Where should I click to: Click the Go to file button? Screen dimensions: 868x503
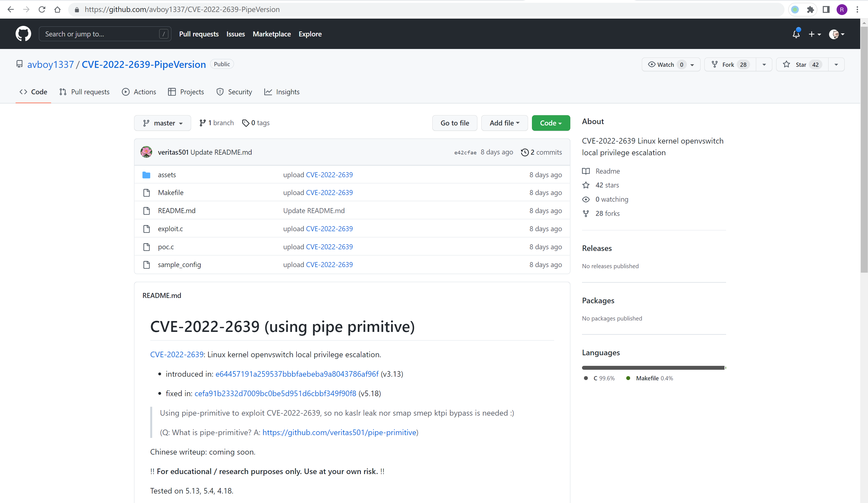(x=454, y=123)
